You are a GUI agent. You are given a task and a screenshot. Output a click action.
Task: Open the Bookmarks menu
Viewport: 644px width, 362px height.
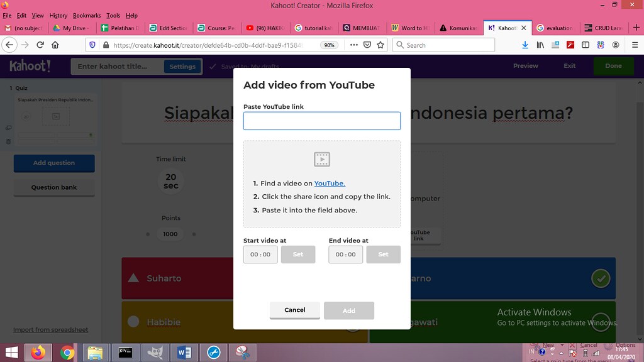click(87, 16)
